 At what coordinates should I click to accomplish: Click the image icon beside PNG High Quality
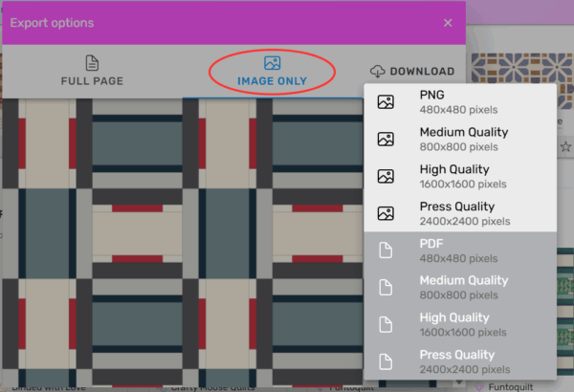point(386,177)
